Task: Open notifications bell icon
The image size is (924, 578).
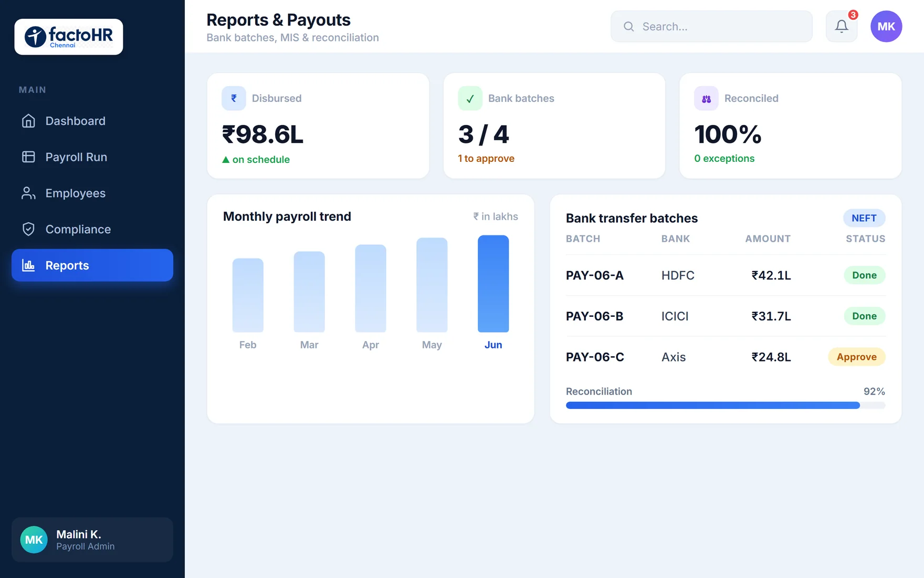Action: click(842, 26)
